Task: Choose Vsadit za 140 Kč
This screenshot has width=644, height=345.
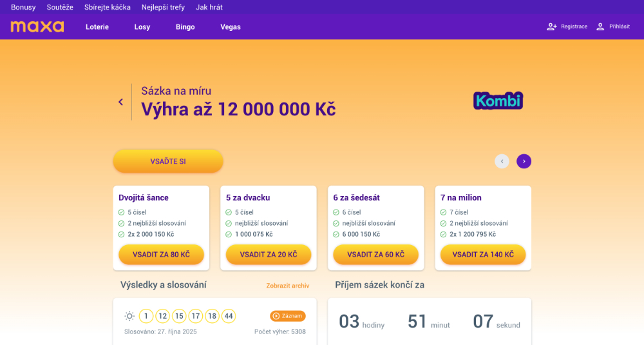Action: [x=483, y=255]
